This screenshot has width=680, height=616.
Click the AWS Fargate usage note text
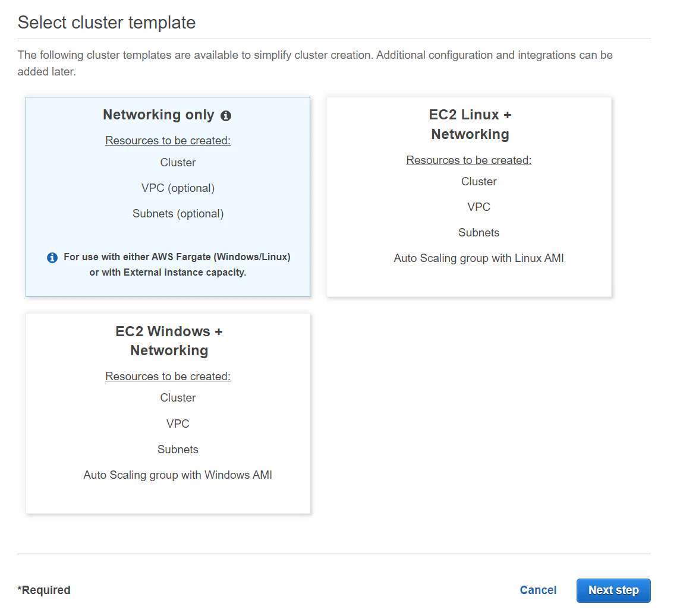pos(177,265)
